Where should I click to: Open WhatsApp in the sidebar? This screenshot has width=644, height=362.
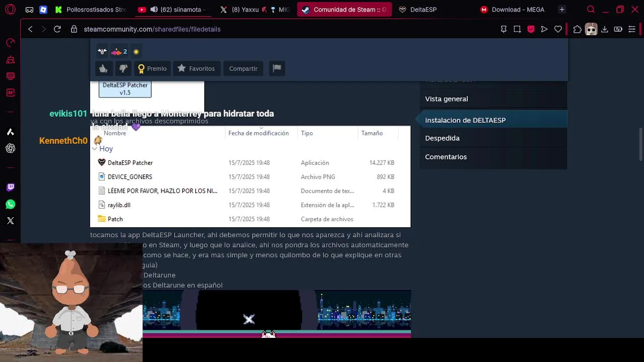(x=10, y=204)
